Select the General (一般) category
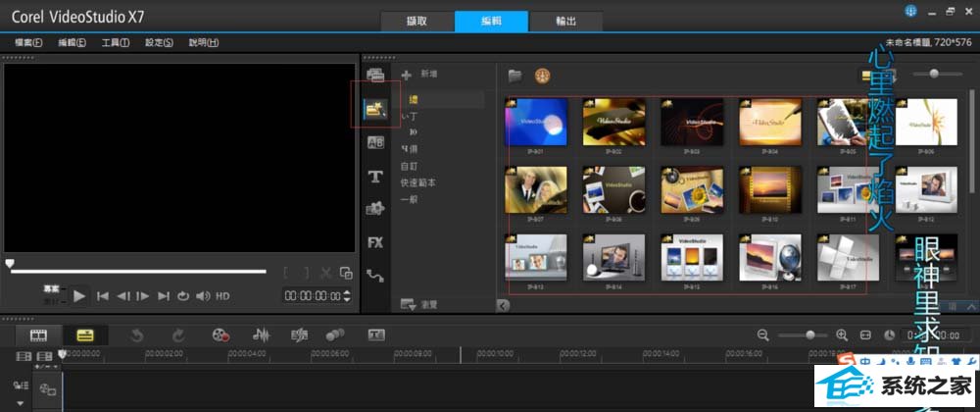 [x=410, y=200]
